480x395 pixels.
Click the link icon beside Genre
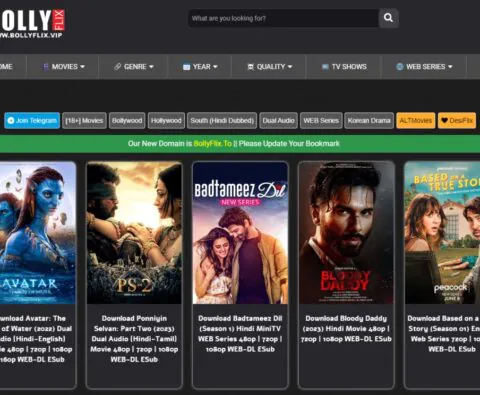coord(117,67)
